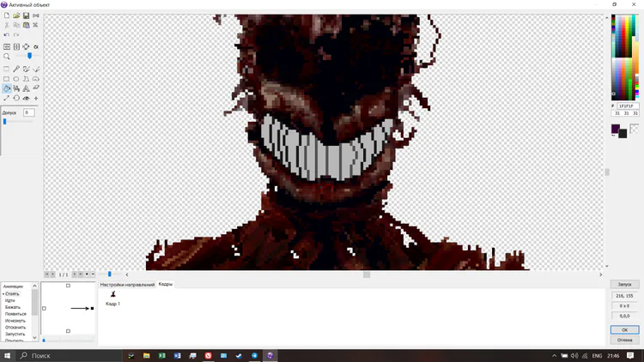The image size is (644, 362).
Task: Click the hex color code field
Action: pos(627,106)
